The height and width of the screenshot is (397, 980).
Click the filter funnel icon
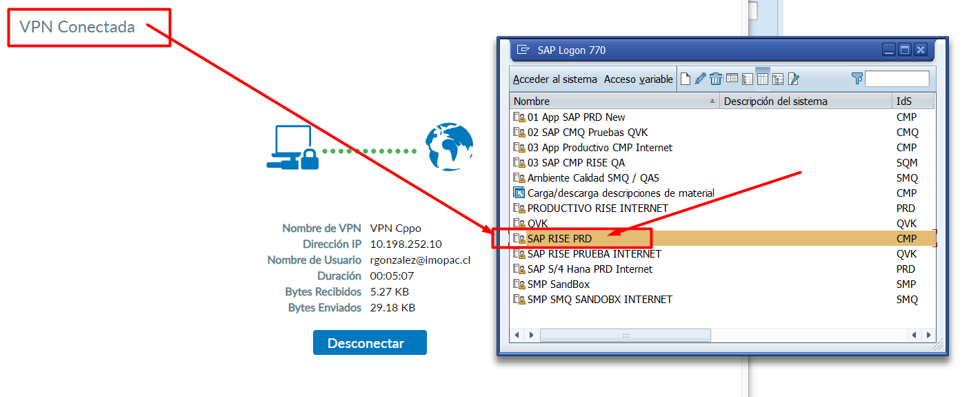point(857,79)
